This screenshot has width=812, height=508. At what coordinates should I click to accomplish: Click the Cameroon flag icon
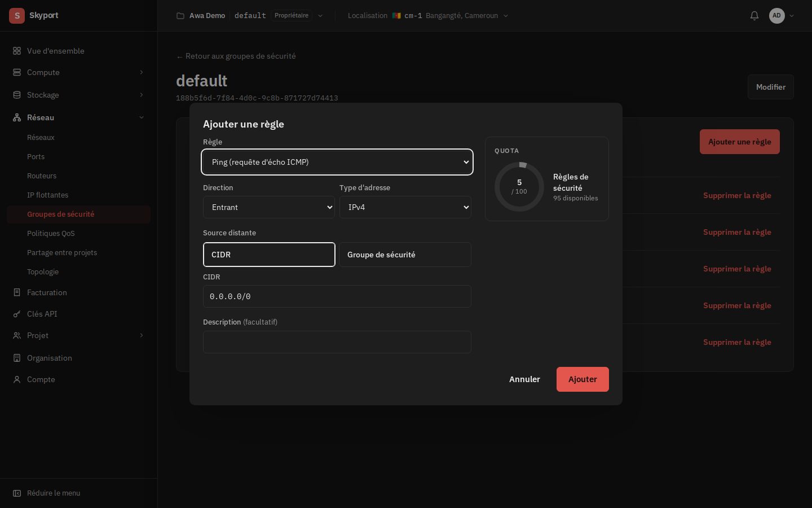click(x=396, y=16)
